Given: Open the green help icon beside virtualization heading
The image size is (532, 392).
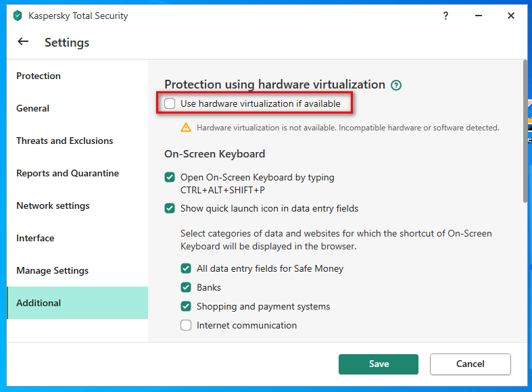Looking at the screenshot, I should pyautogui.click(x=396, y=85).
